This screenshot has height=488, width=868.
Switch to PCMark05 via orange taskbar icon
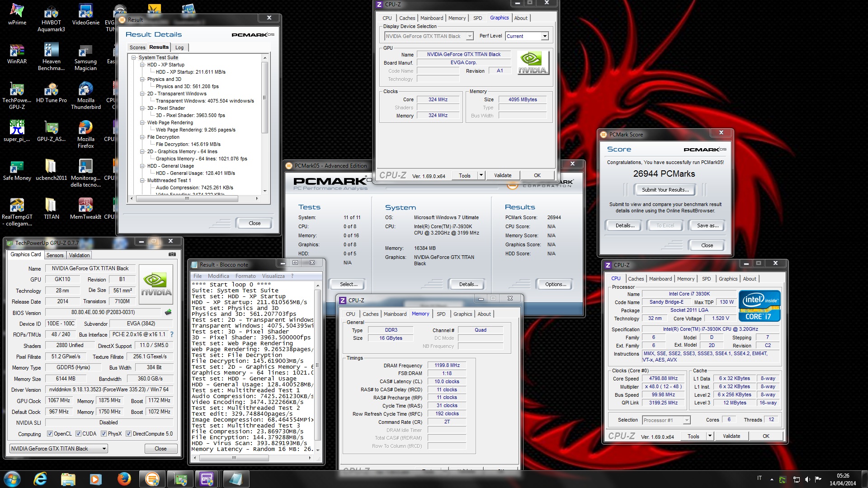pyautogui.click(x=152, y=479)
